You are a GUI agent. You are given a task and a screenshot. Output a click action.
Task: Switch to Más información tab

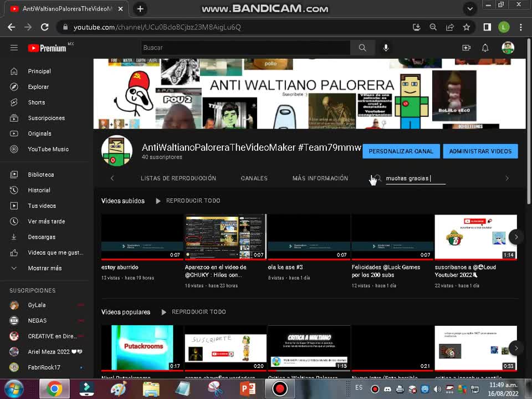(x=320, y=178)
